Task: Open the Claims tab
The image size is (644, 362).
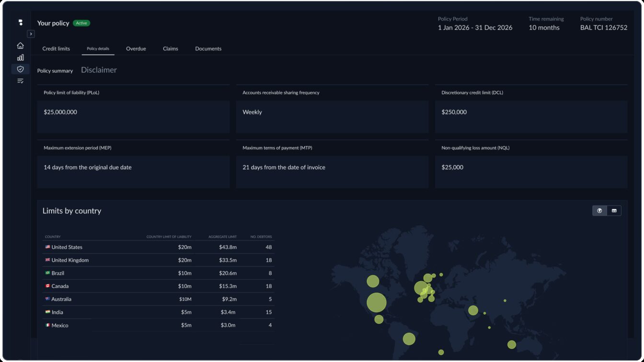Action: (x=170, y=49)
